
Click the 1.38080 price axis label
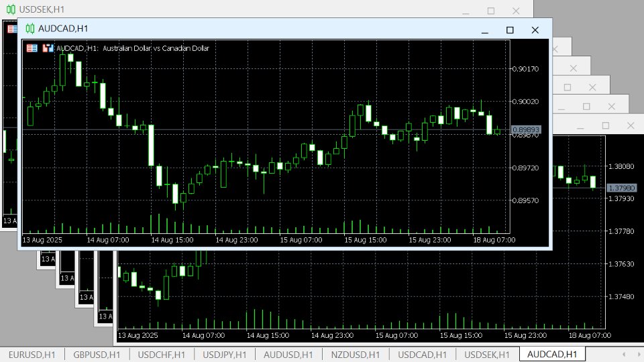click(621, 166)
